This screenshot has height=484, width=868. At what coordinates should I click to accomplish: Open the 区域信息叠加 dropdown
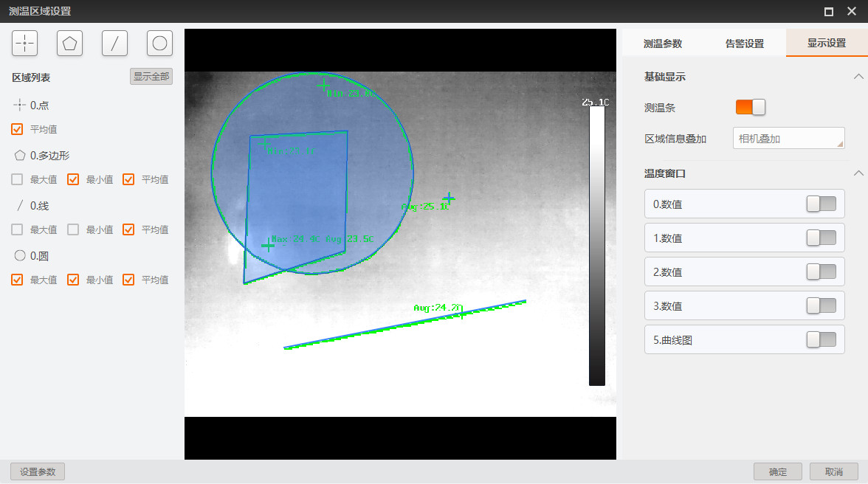(788, 139)
